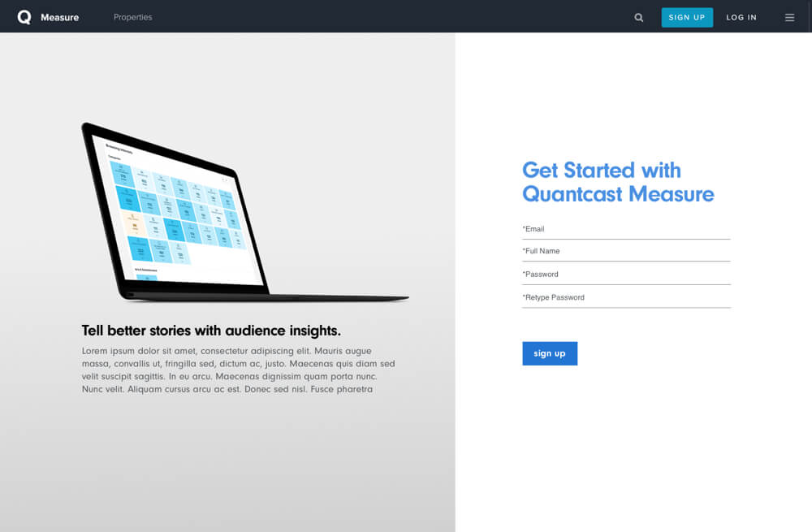Viewport: 812px width, 532px height.
Task: Click into the Retype Password field
Action: (x=626, y=298)
